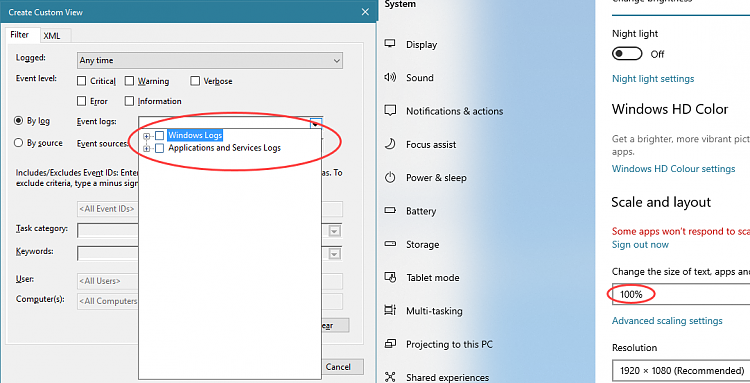Screen dimensions: 750x383
Task: Tick the Error event level checkbox
Action: (82, 101)
